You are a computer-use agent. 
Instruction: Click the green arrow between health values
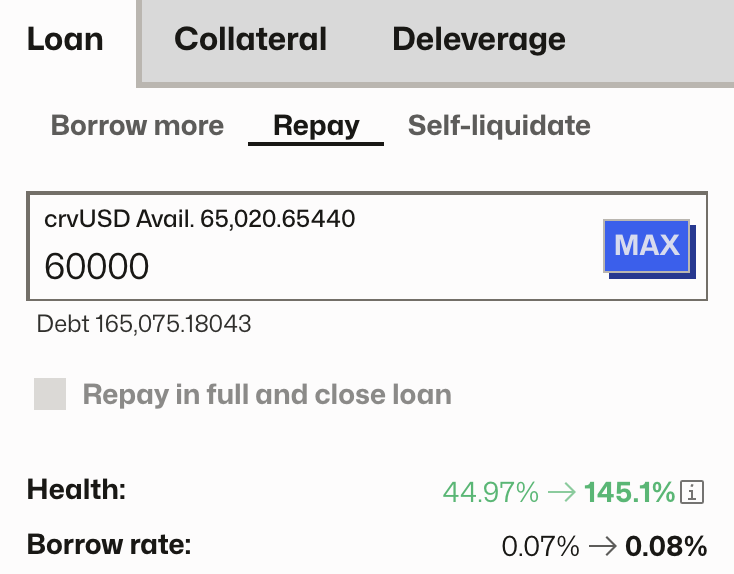561,492
